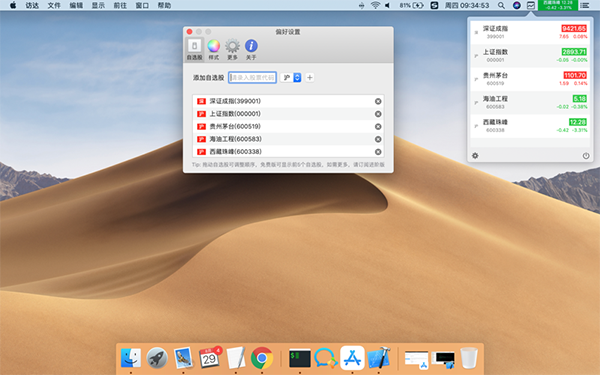The image size is (600, 375).
Task: Open the 沪 market dropdown
Action: (x=291, y=77)
